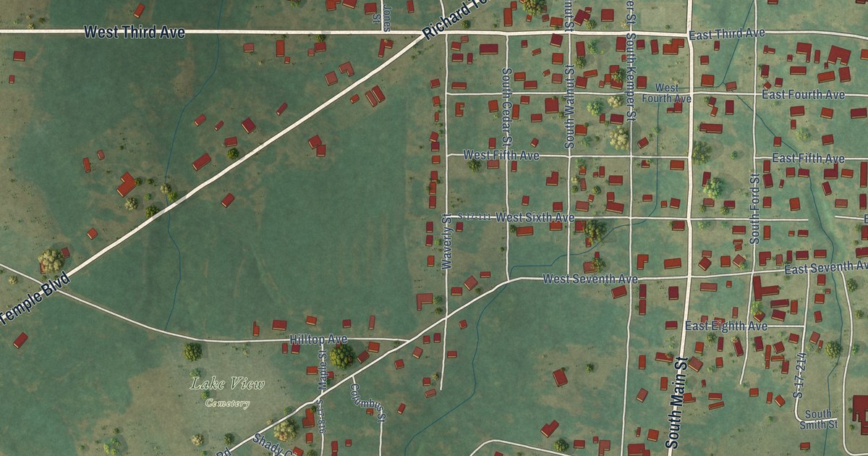Click the West Fourth Ave label
This screenshot has height=456, width=868.
coord(666,93)
